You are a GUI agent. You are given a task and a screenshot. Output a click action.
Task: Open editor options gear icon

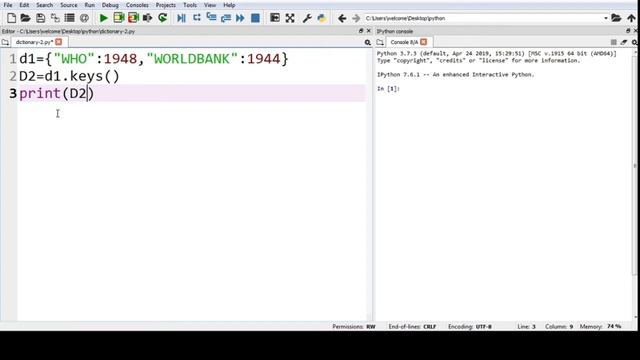click(368, 42)
